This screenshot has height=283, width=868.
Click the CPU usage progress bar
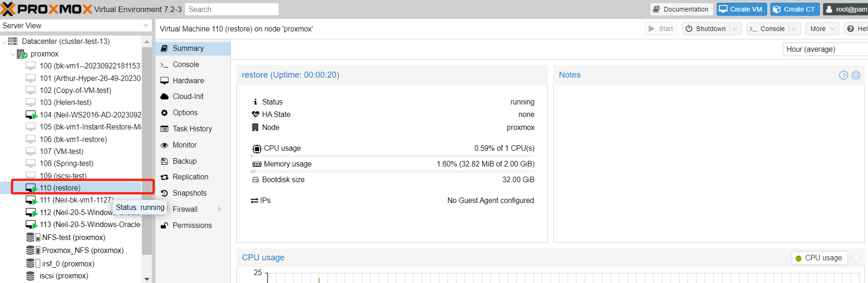tap(393, 156)
